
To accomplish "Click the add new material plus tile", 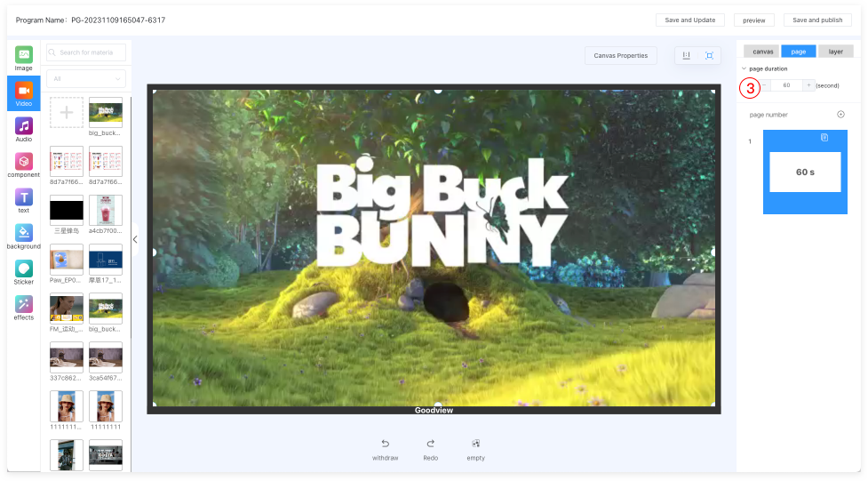I will pos(67,113).
